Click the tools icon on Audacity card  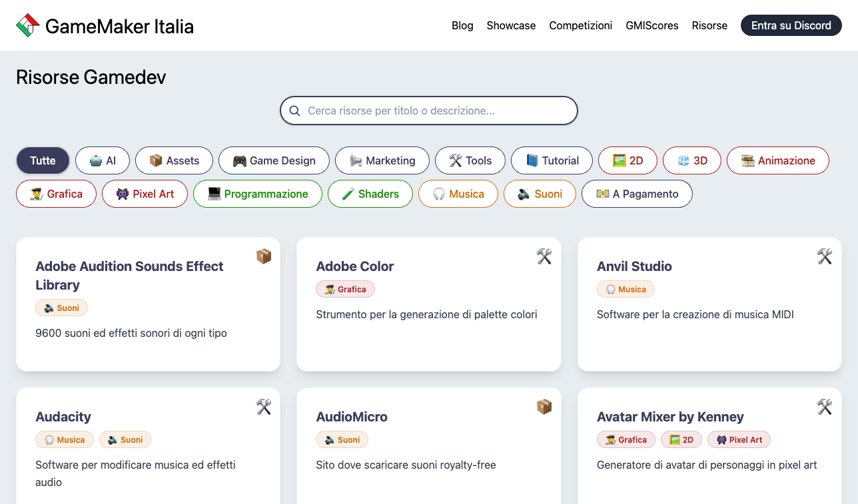click(264, 407)
